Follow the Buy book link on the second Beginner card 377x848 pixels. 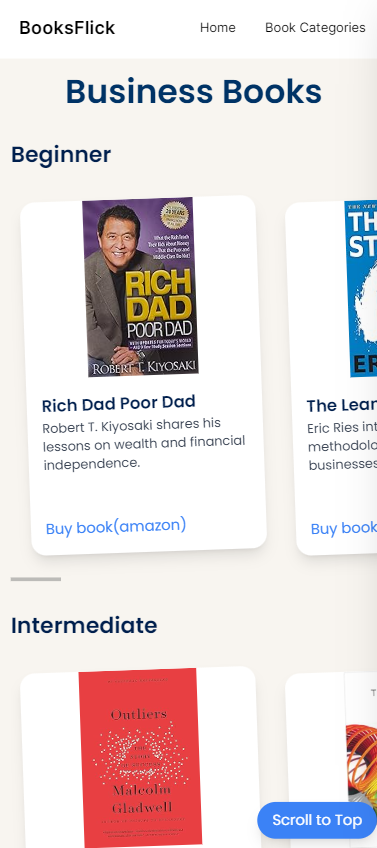(x=344, y=528)
